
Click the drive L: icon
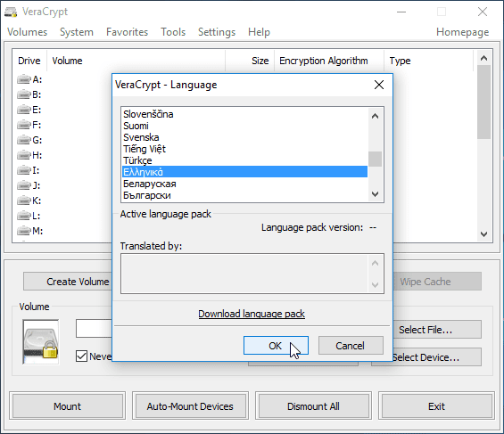click(x=24, y=216)
